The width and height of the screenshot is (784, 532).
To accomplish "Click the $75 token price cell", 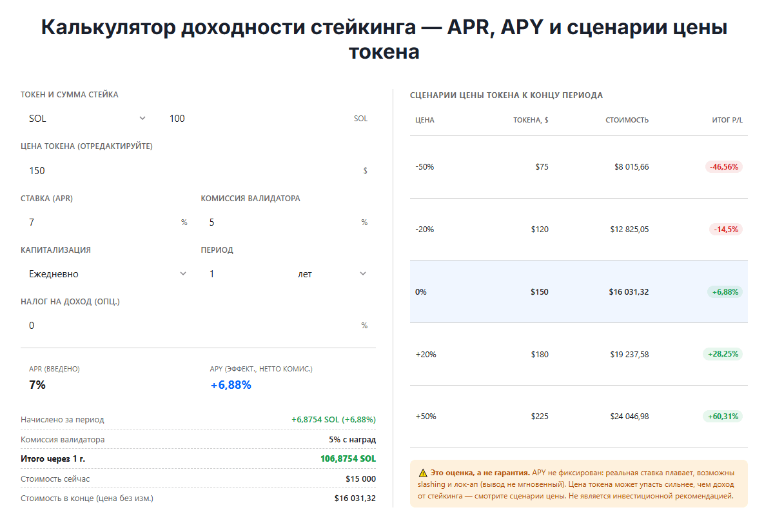I will [542, 167].
